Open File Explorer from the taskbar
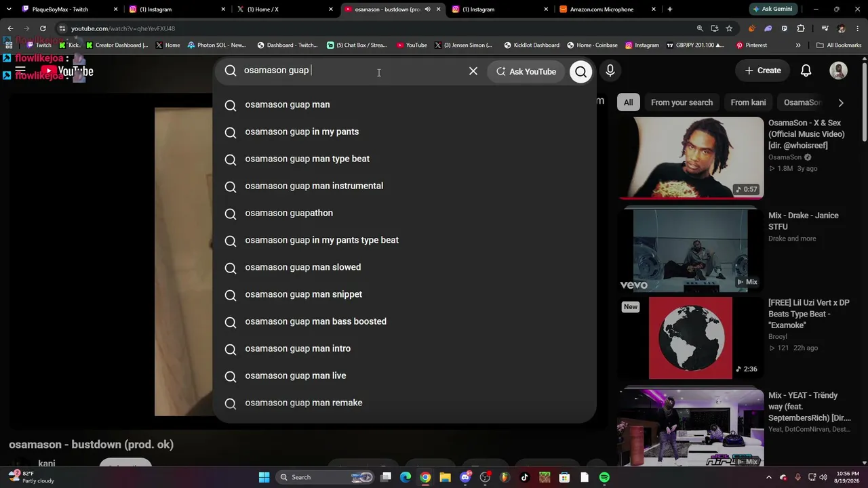This screenshot has height=488, width=868. pos(445,477)
